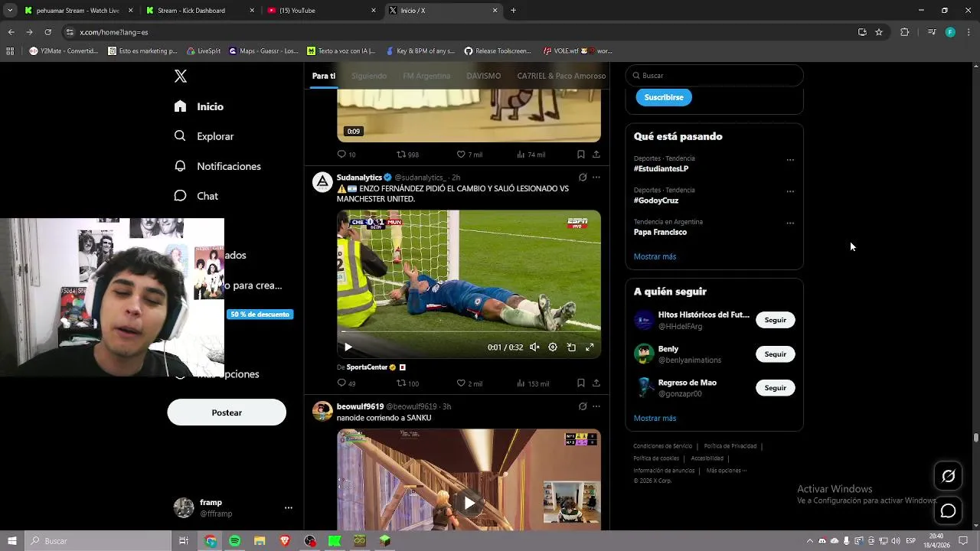Open options for #GodoyCruz trend

coord(790,191)
